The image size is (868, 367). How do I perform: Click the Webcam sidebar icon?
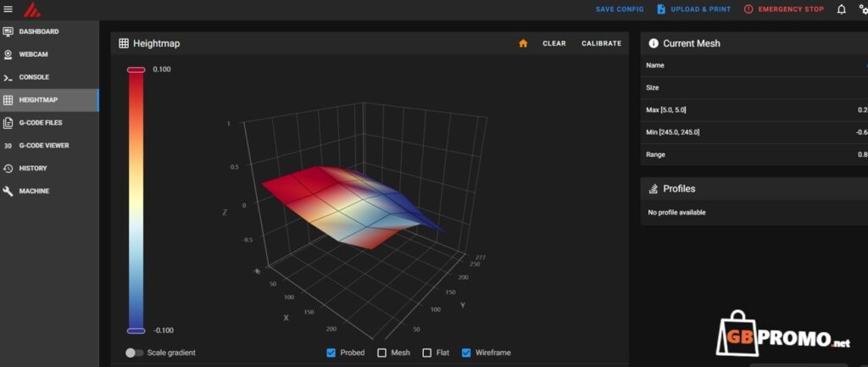pyautogui.click(x=8, y=54)
